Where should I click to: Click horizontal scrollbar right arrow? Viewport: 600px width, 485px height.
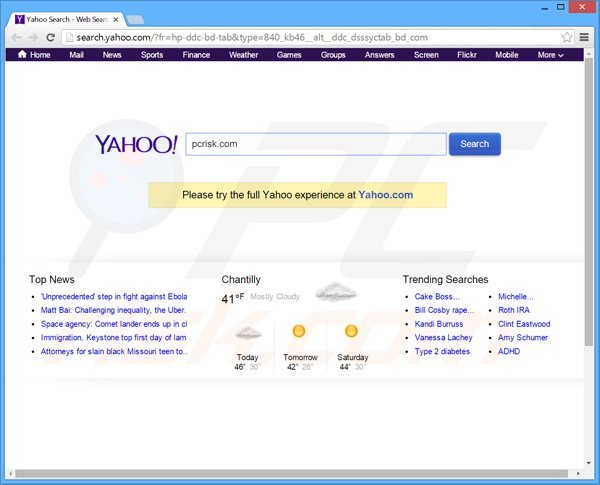click(x=578, y=474)
